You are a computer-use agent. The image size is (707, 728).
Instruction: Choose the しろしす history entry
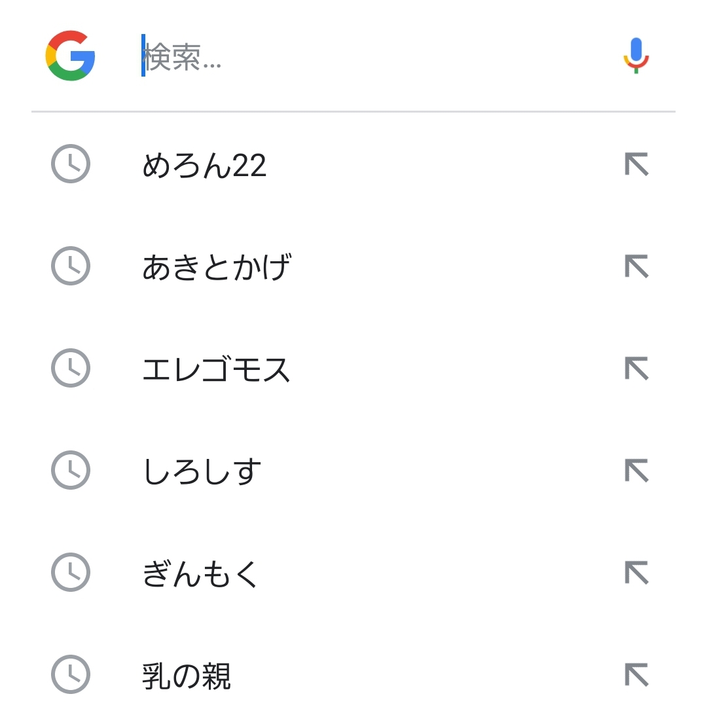point(202,471)
